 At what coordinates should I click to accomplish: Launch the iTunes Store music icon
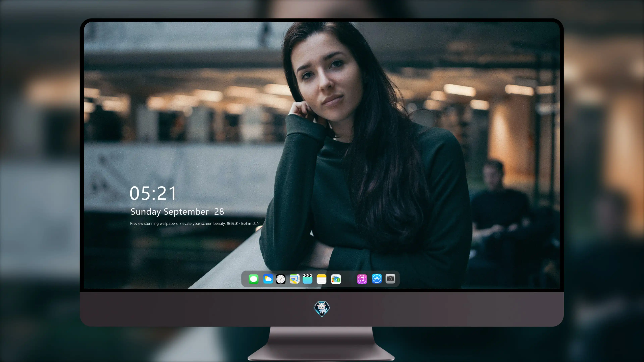point(362,279)
